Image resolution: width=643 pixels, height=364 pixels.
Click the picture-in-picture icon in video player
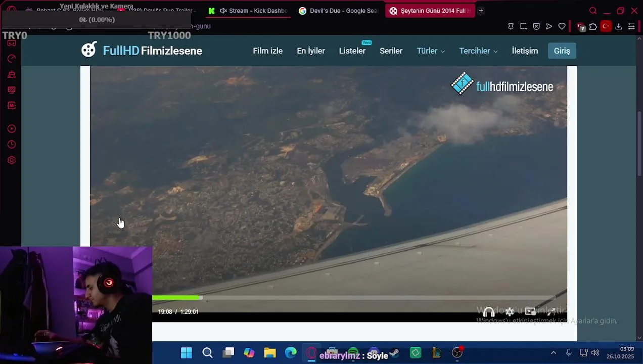[530, 311]
